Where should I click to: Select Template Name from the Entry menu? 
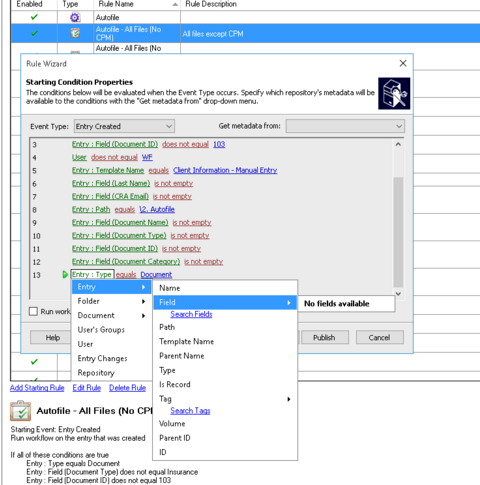[x=186, y=341]
